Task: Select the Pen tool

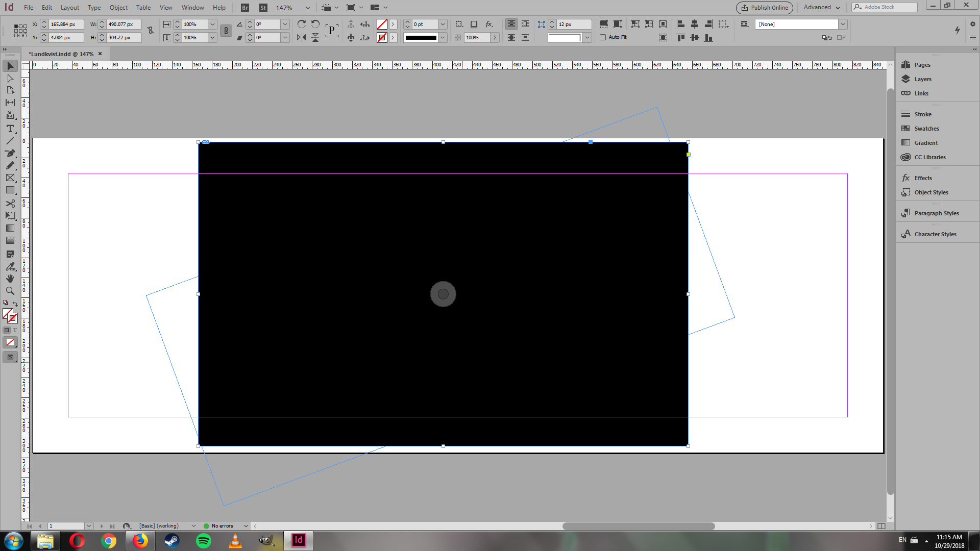Action: click(10, 153)
